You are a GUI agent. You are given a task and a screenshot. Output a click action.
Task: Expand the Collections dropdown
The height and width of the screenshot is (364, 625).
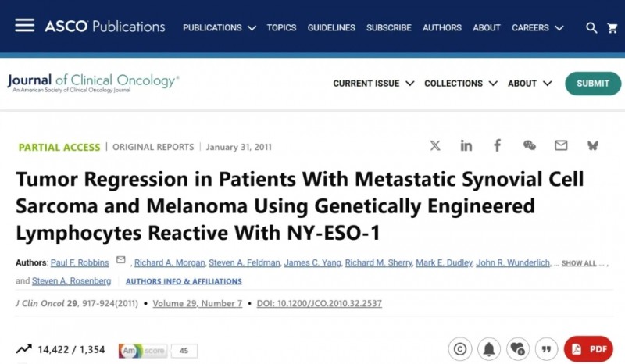click(x=460, y=84)
